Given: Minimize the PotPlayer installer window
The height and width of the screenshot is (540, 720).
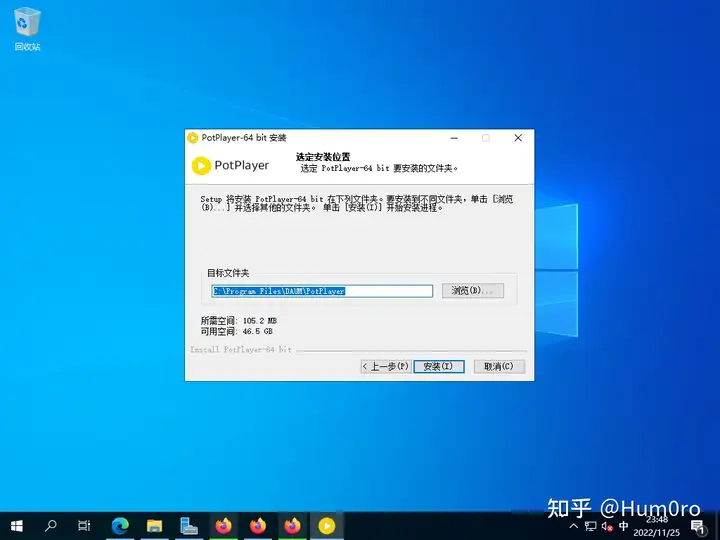Looking at the screenshot, I should click(x=454, y=138).
